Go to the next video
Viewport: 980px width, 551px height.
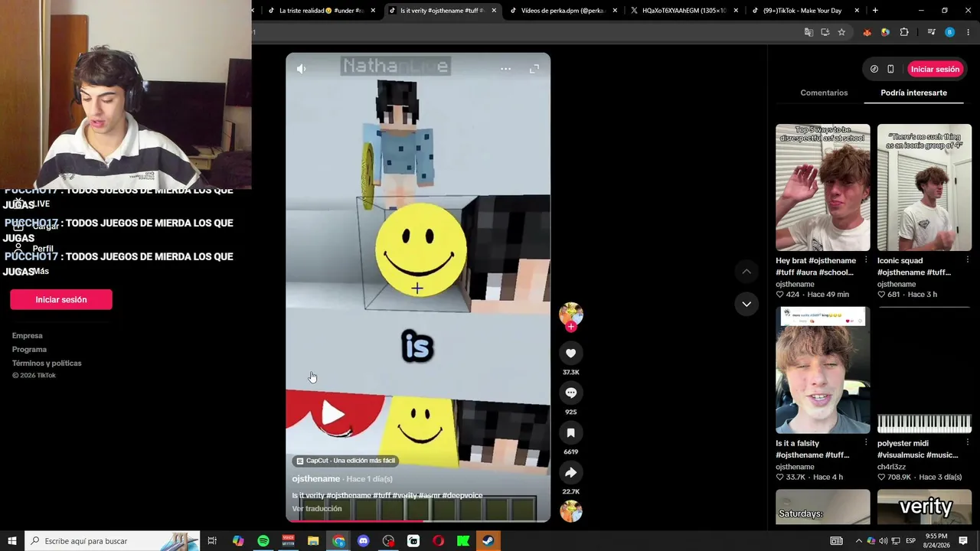pyautogui.click(x=746, y=304)
